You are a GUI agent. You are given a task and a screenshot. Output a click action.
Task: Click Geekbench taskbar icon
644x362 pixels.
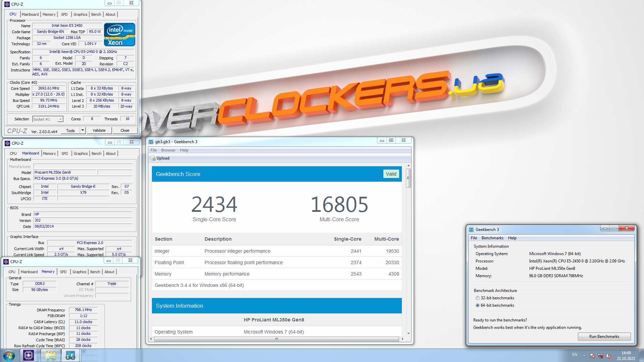coord(70,355)
